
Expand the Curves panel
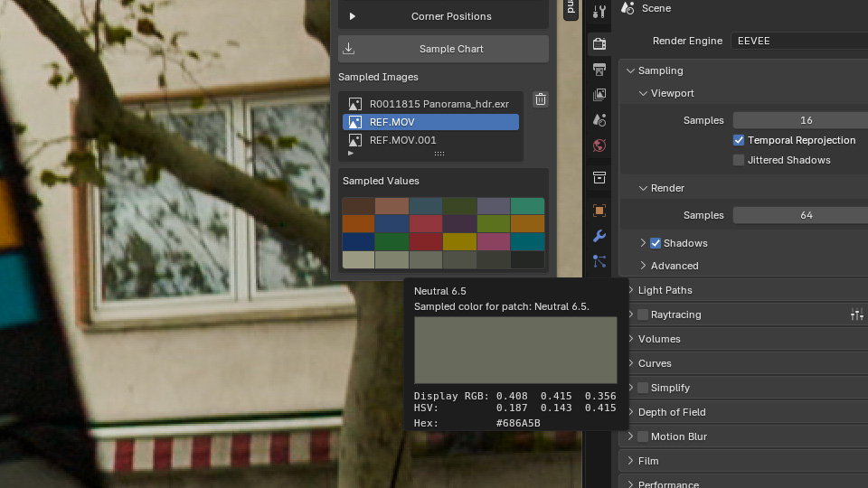pos(630,363)
